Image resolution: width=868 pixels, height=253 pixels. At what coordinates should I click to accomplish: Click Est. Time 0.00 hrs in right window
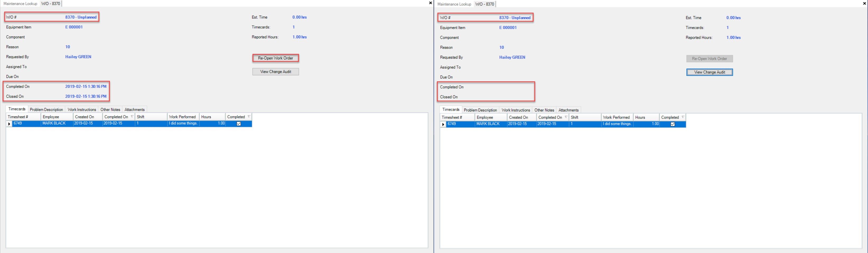734,18
